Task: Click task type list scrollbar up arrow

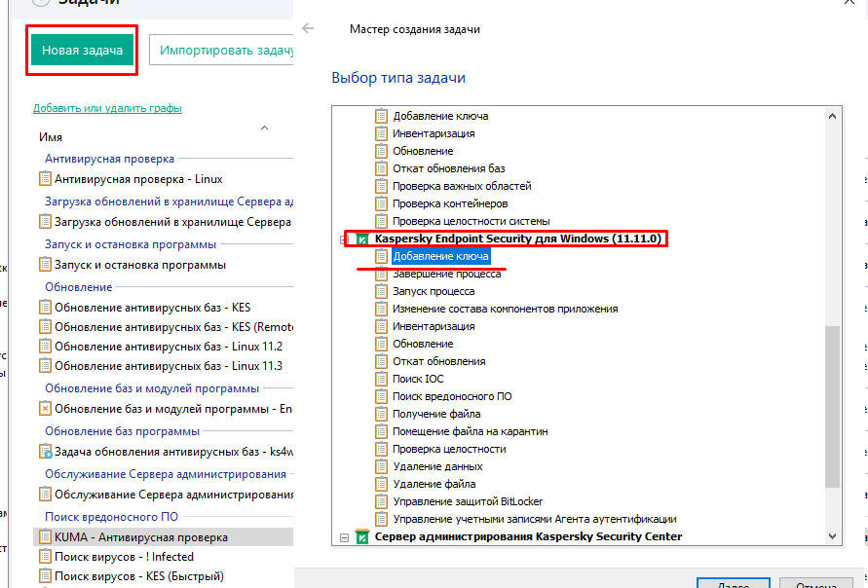Action: [832, 116]
